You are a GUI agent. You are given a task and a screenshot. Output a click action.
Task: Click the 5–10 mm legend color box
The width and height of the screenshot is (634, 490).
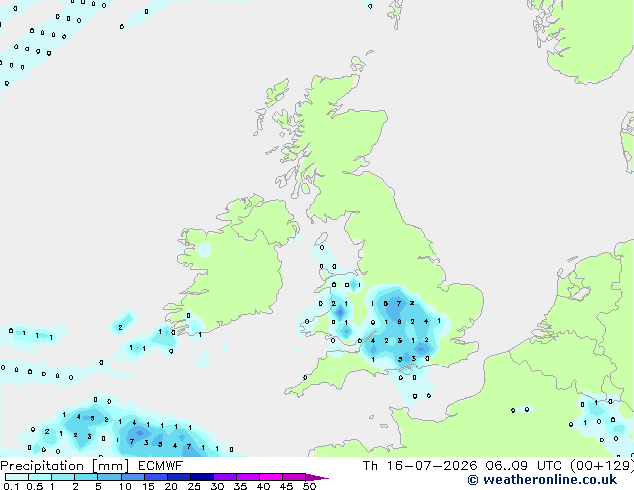click(x=109, y=477)
